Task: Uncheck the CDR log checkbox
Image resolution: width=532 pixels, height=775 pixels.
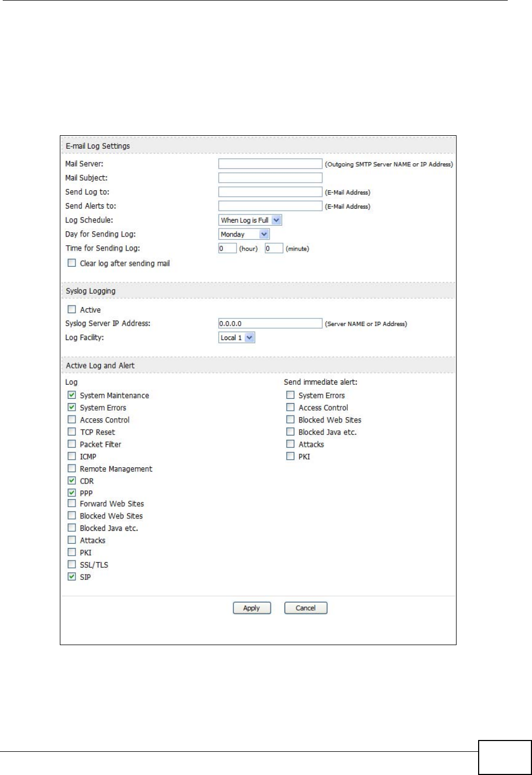Action: pyautogui.click(x=72, y=481)
